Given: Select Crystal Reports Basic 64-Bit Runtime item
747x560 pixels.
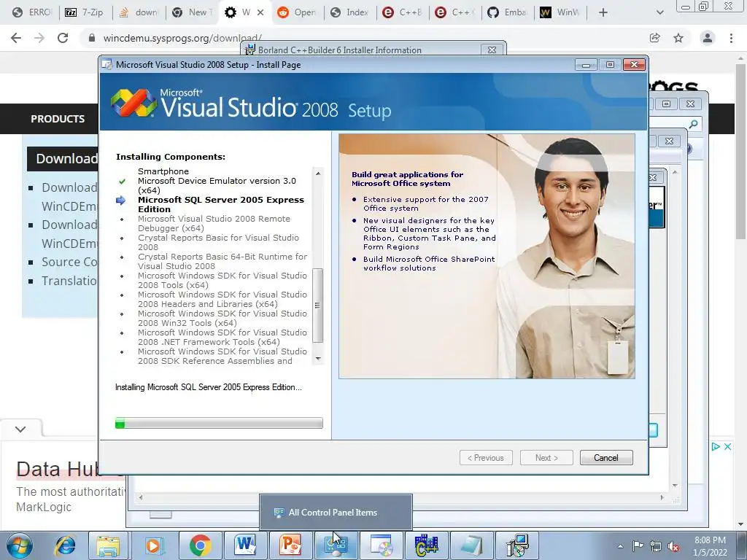Looking at the screenshot, I should pyautogui.click(x=222, y=261).
